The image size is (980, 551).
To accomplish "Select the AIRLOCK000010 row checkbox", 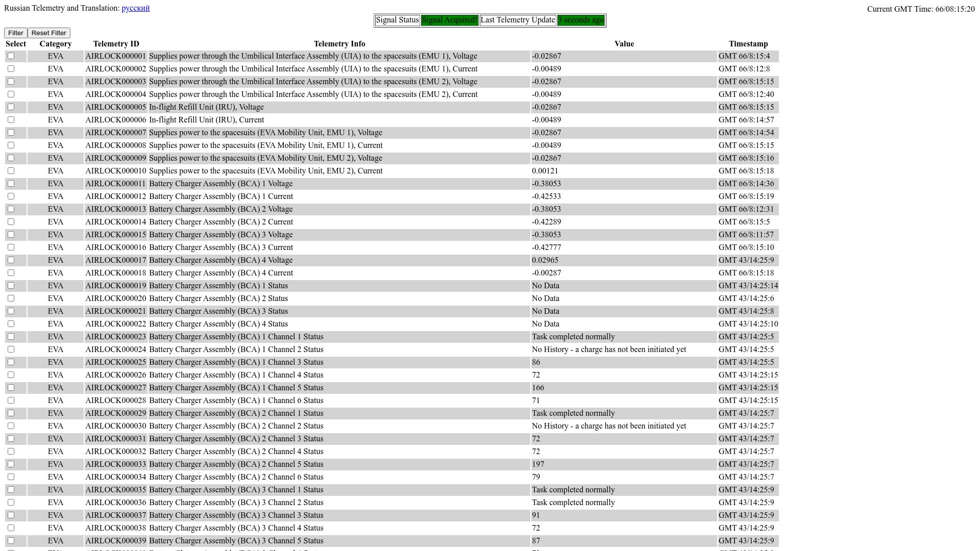I will coord(11,171).
